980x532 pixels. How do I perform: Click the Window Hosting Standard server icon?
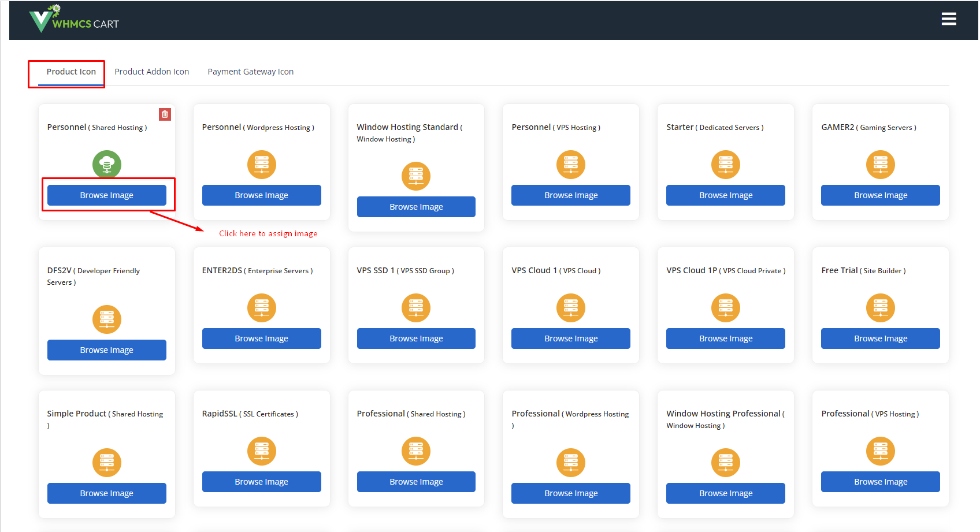click(416, 176)
